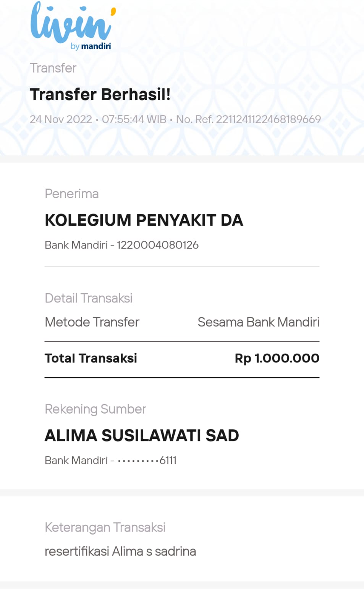Click the "Transfer Berhasil!" success heading

(x=100, y=94)
